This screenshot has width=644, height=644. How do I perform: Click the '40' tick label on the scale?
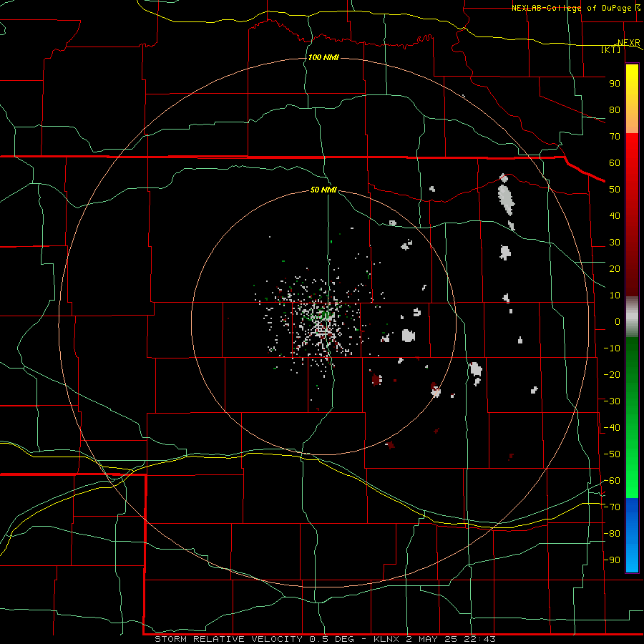(615, 215)
